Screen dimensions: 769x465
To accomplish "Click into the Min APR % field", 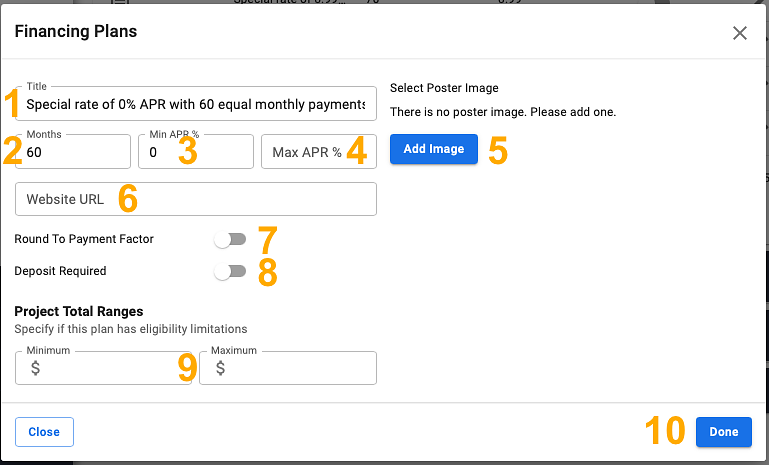I will (x=196, y=152).
